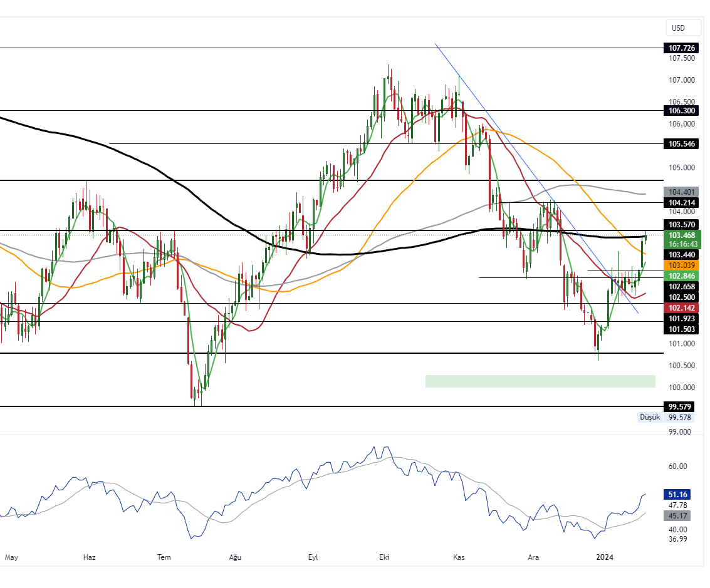Viewport: 710px width, 588px height.
Task: Select the red 102.142 moving average label
Action: [x=682, y=308]
